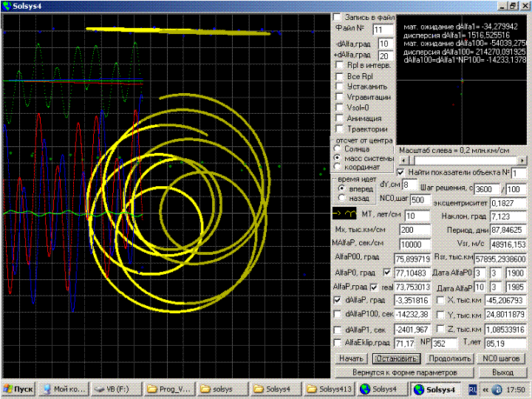Select координат radio button

point(337,166)
